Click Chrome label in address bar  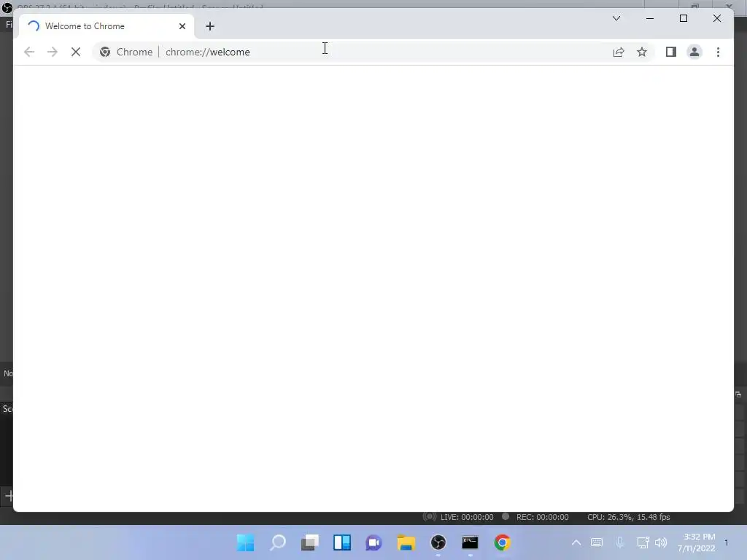point(134,52)
